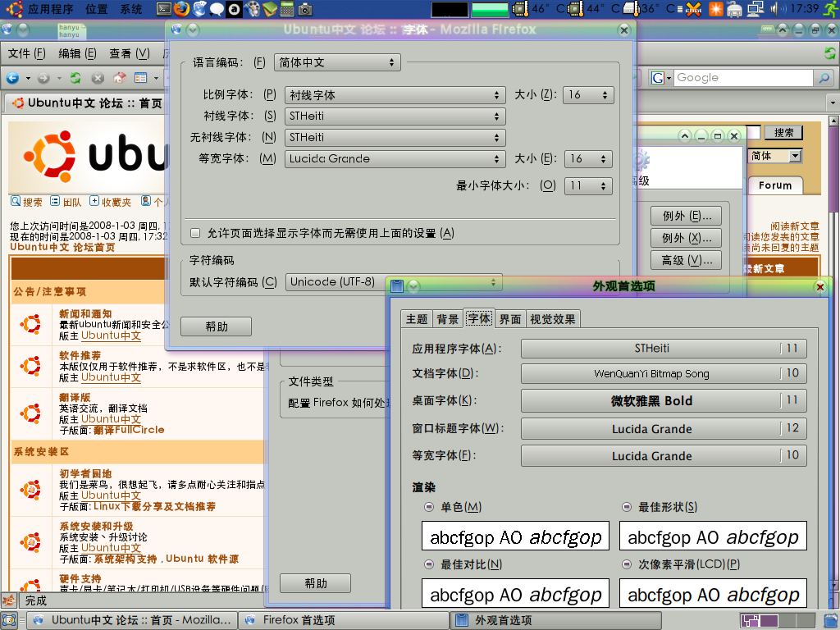Image resolution: width=840 pixels, height=630 pixels.
Task: Open the 位置 menu in top panel
Action: click(97, 9)
